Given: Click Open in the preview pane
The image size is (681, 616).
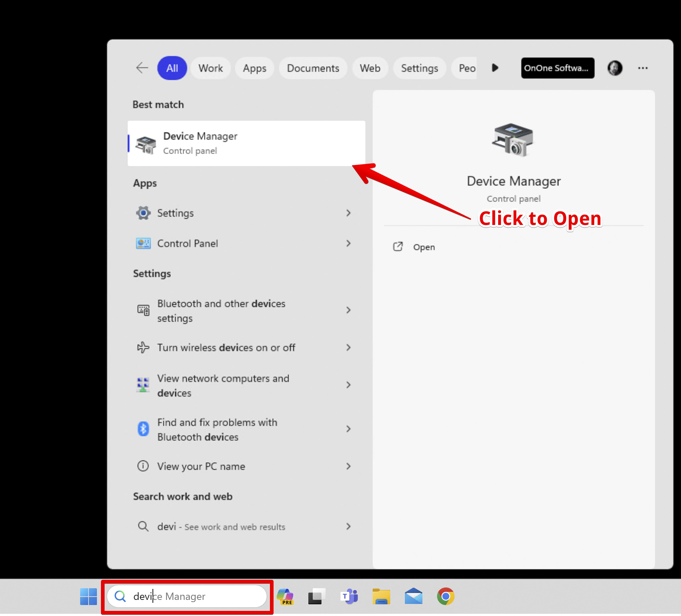Looking at the screenshot, I should [424, 247].
